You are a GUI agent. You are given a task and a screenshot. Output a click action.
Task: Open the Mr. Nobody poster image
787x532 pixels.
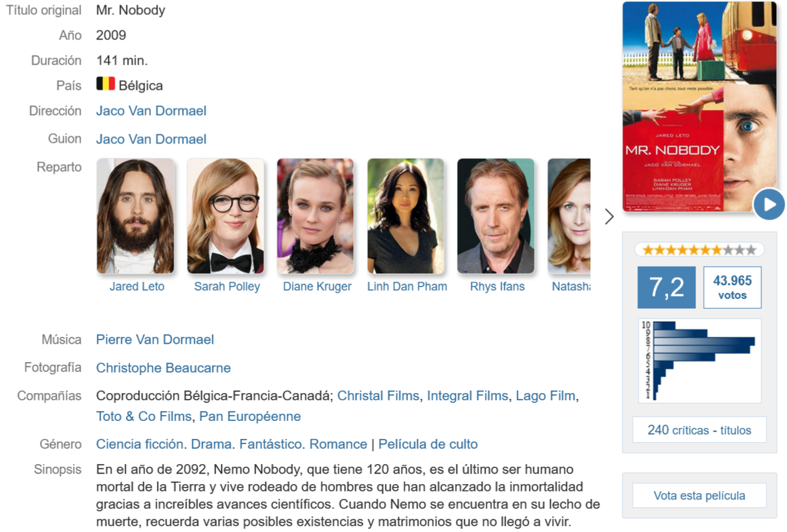point(700,106)
